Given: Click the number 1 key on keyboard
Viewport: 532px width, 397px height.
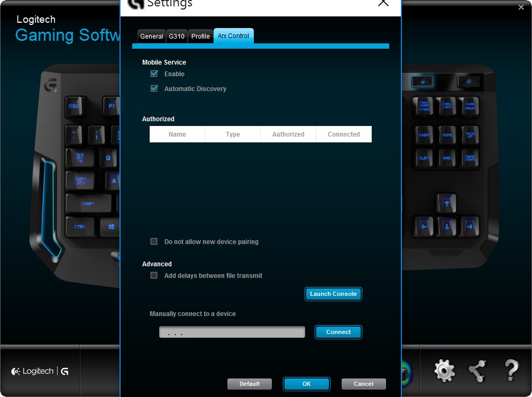Looking at the screenshot, I should 97,135.
